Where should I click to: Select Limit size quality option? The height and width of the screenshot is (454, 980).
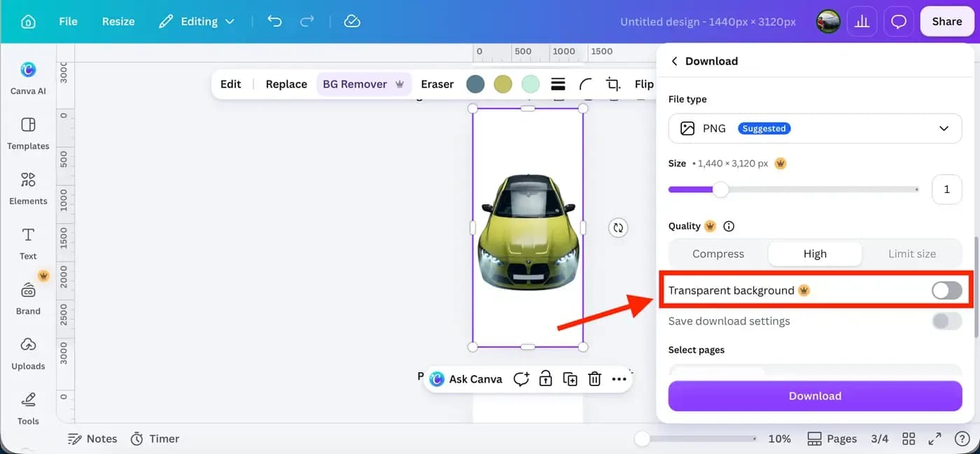tap(912, 254)
